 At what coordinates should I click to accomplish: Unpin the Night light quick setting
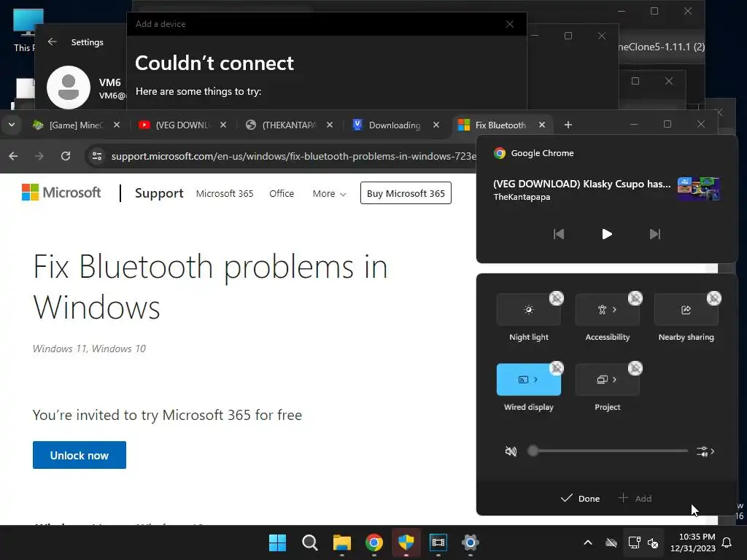coord(556,298)
